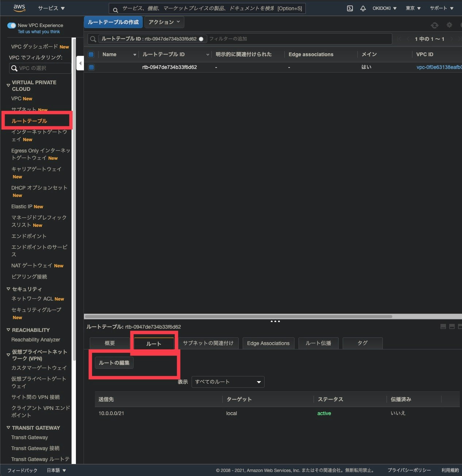This screenshot has height=476, width=462.
Task: Open the プライバシーポリシー footer link
Action: click(x=409, y=470)
